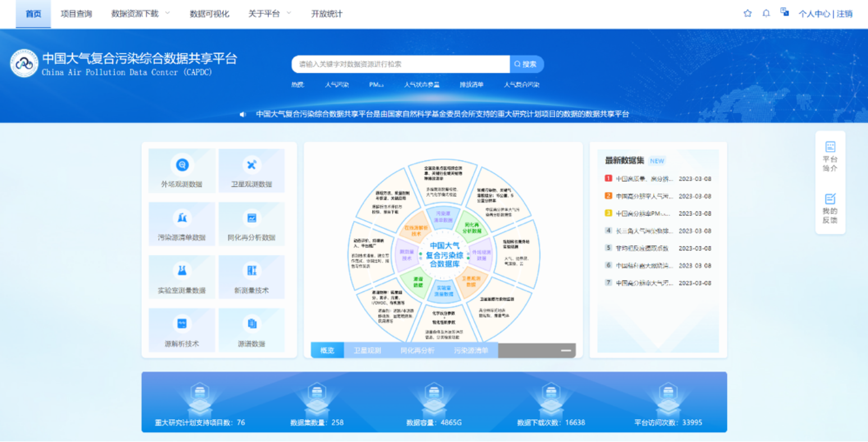Click the star favorites icon in header

pyautogui.click(x=747, y=13)
